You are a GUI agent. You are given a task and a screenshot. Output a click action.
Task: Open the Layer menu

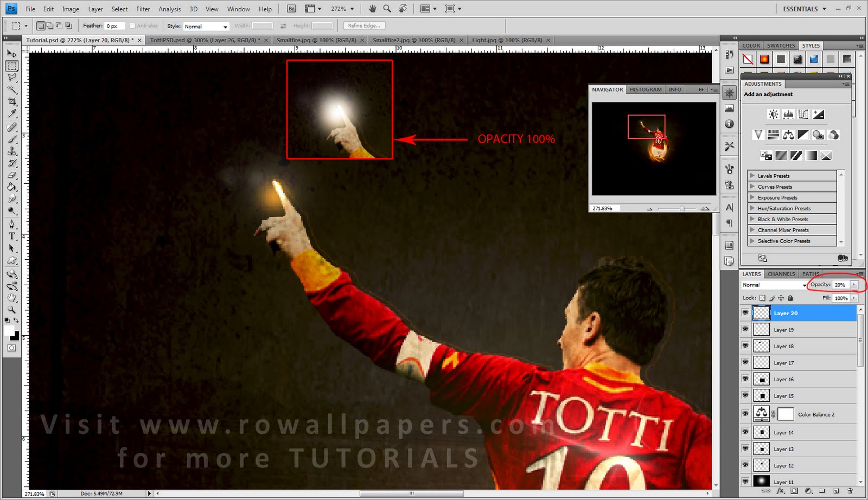[95, 9]
